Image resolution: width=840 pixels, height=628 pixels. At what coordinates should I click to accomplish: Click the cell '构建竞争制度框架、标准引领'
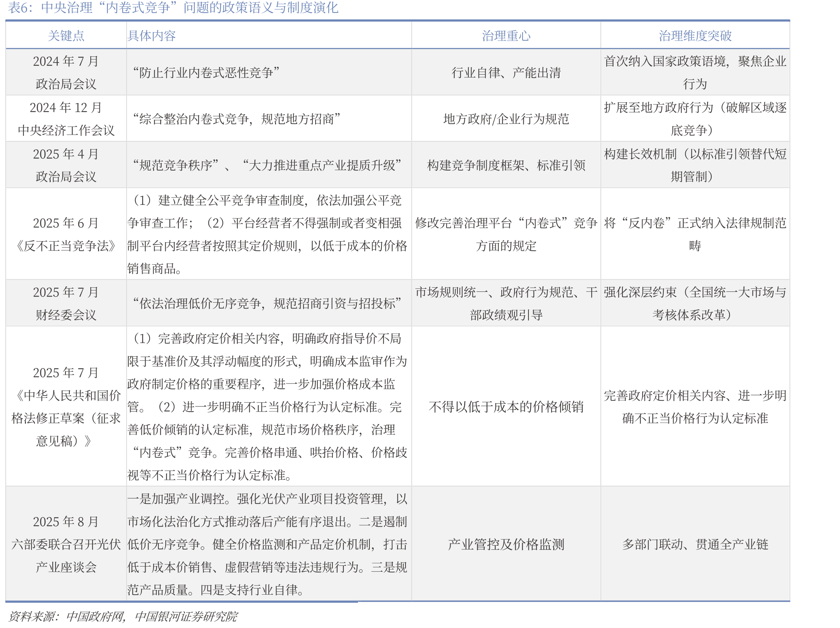[506, 165]
